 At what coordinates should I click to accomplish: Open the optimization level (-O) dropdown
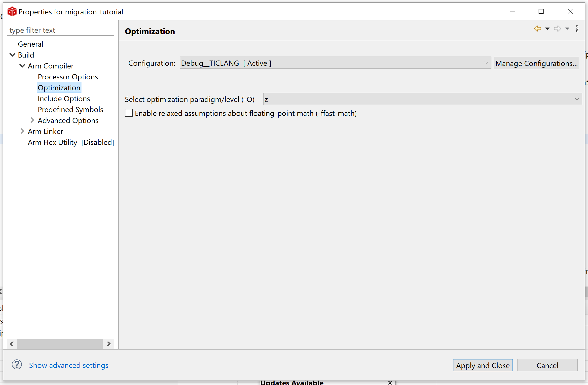[422, 99]
